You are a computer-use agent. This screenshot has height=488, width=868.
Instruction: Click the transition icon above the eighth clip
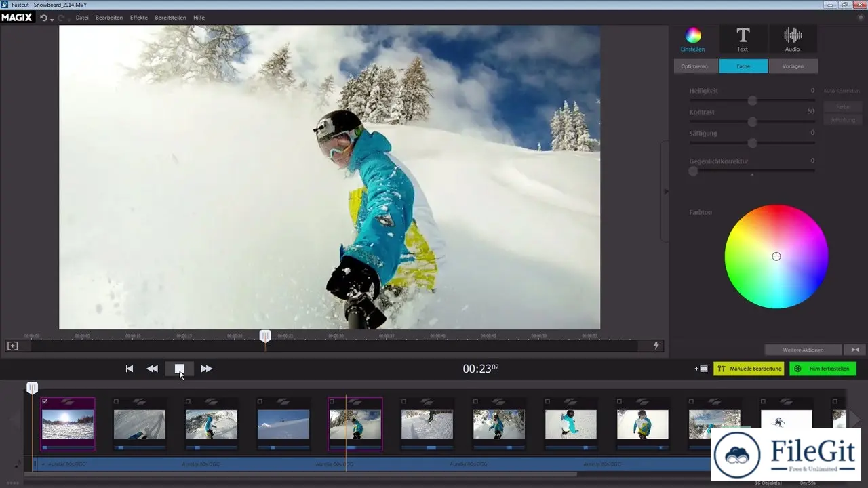point(571,401)
